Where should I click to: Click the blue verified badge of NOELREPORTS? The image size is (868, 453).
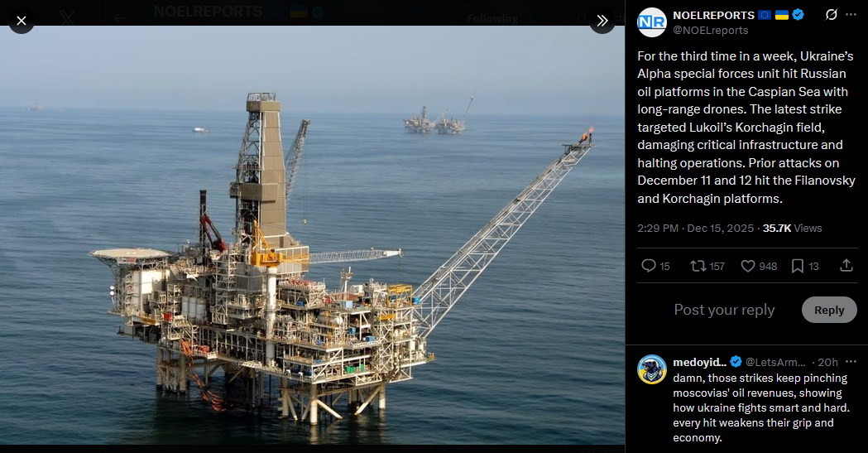(x=798, y=15)
